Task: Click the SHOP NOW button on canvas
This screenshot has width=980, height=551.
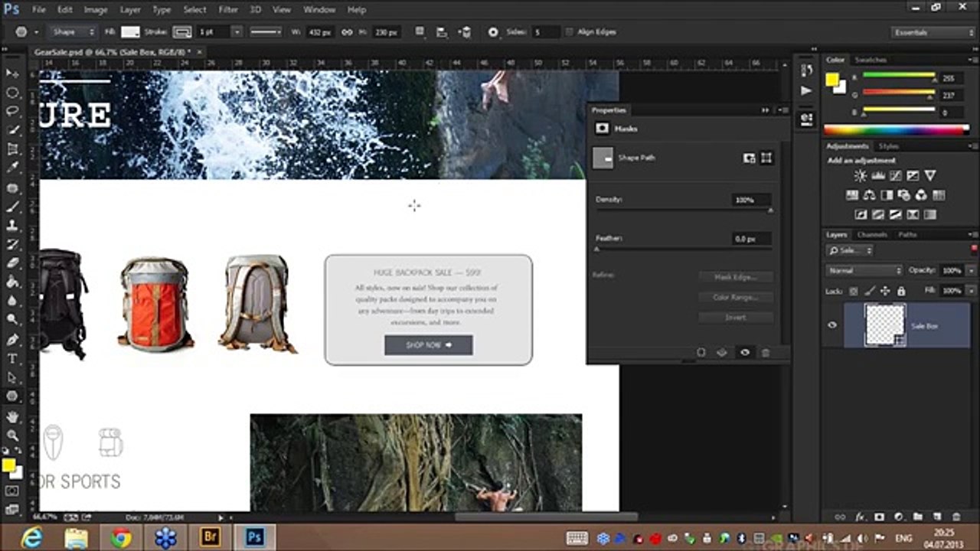Action: coord(429,345)
